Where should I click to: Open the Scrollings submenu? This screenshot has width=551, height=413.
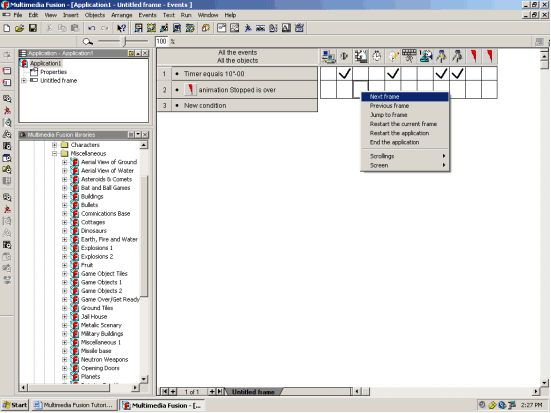[x=405, y=156]
